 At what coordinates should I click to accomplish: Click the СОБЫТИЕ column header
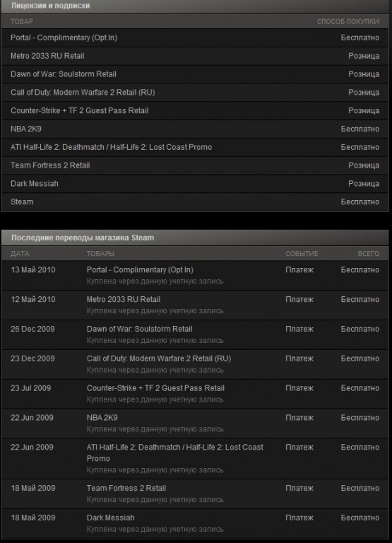click(302, 254)
